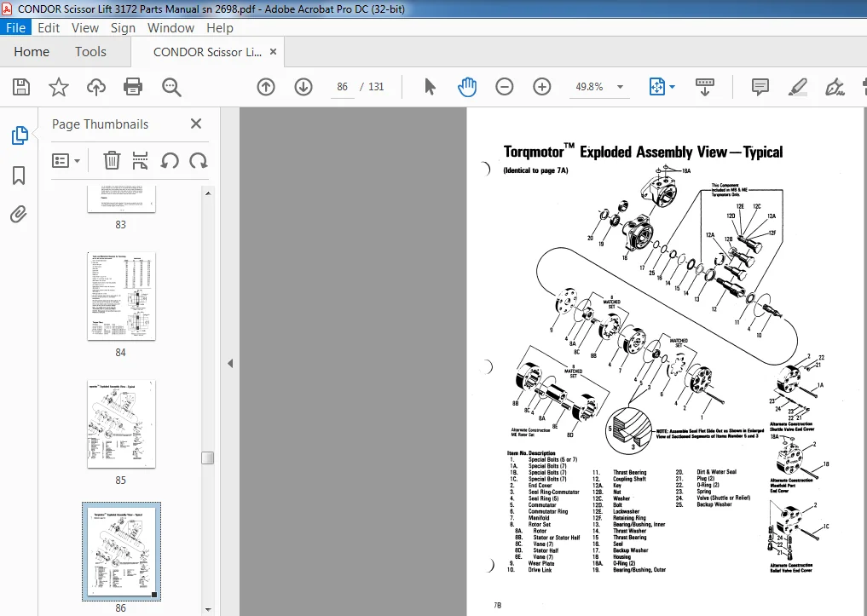Open Page Thumbnails sidebar icon

20,135
